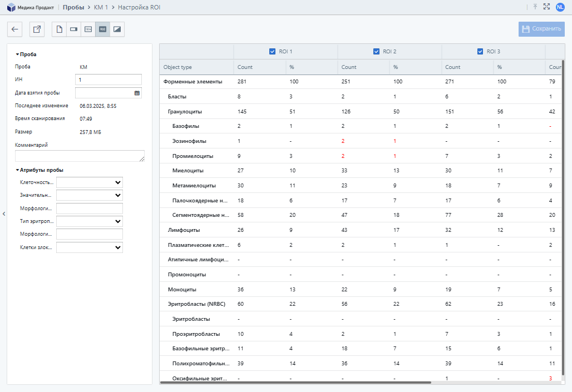Viewport: 572px width, 392px height.
Task: Toggle the ROI 3 checkbox
Action: pos(480,51)
